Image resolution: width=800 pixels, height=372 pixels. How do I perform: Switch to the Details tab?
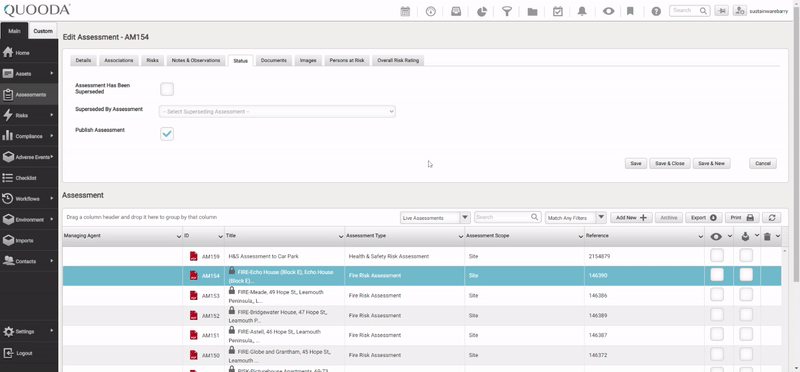click(x=83, y=60)
